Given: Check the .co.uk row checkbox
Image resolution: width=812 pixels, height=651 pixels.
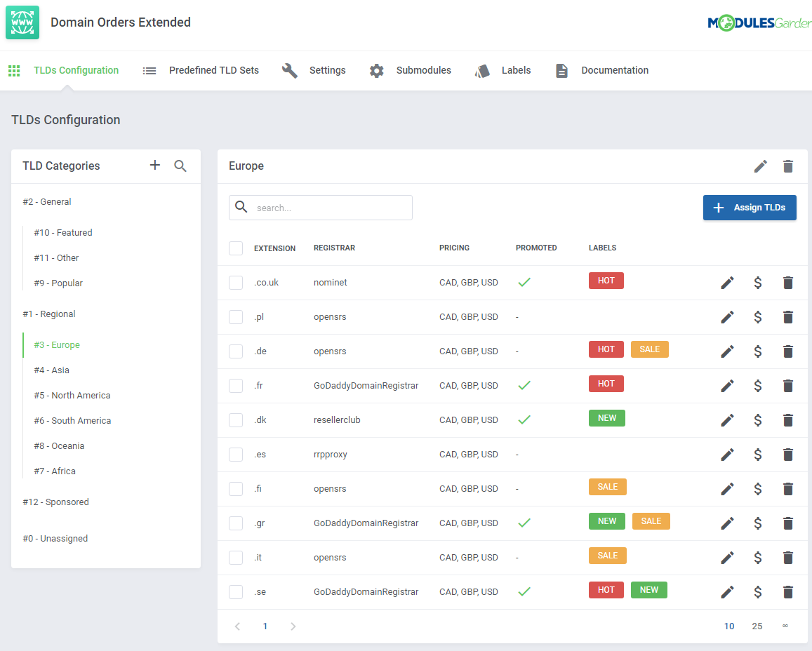Looking at the screenshot, I should click(x=236, y=283).
